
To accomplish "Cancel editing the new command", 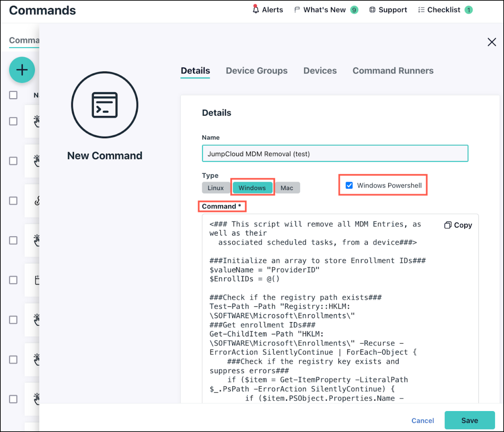I will pyautogui.click(x=423, y=420).
